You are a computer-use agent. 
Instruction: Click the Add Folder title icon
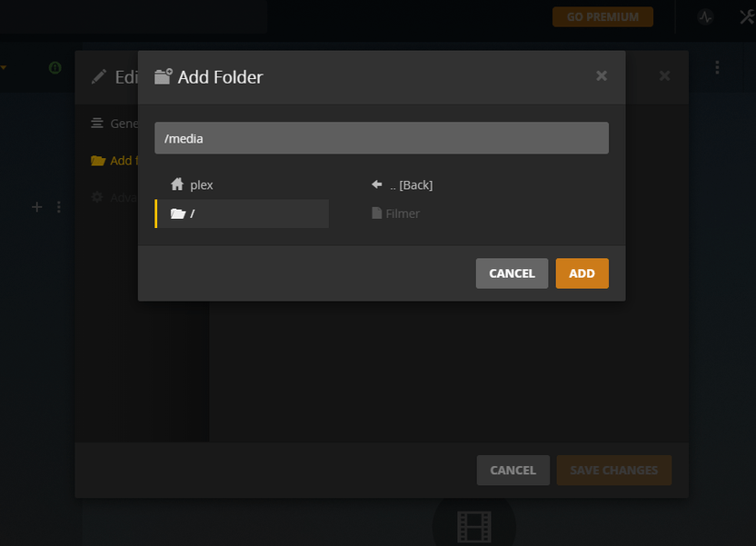163,76
